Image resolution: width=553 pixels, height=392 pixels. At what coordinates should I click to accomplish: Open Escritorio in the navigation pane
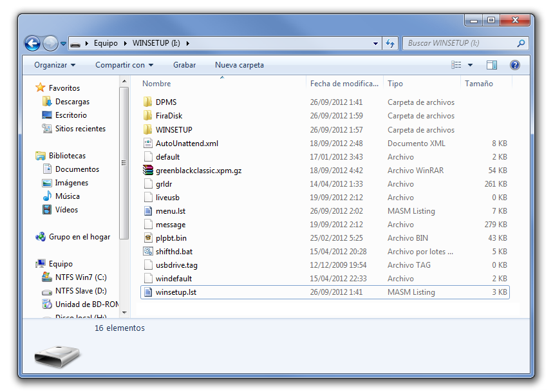coord(71,115)
